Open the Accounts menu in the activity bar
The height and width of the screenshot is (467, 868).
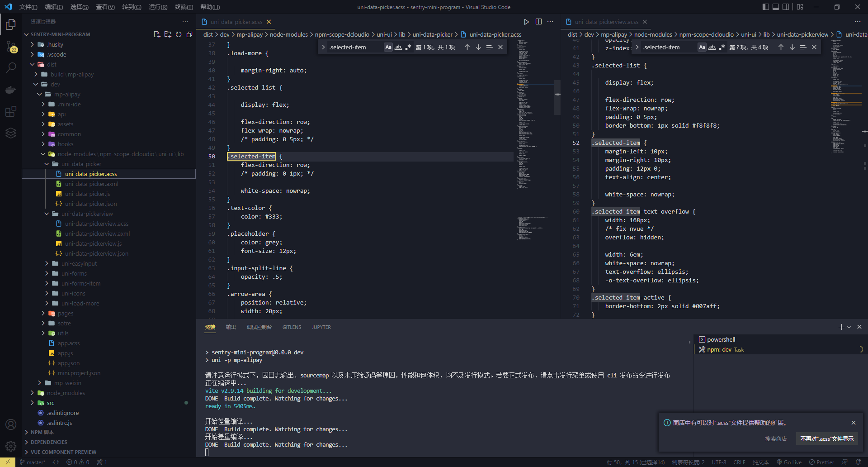11,424
